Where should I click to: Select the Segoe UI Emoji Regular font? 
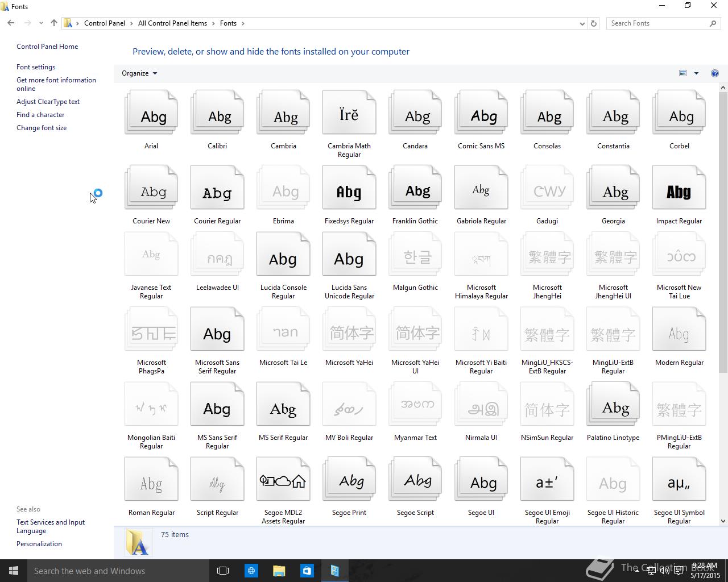(x=547, y=479)
